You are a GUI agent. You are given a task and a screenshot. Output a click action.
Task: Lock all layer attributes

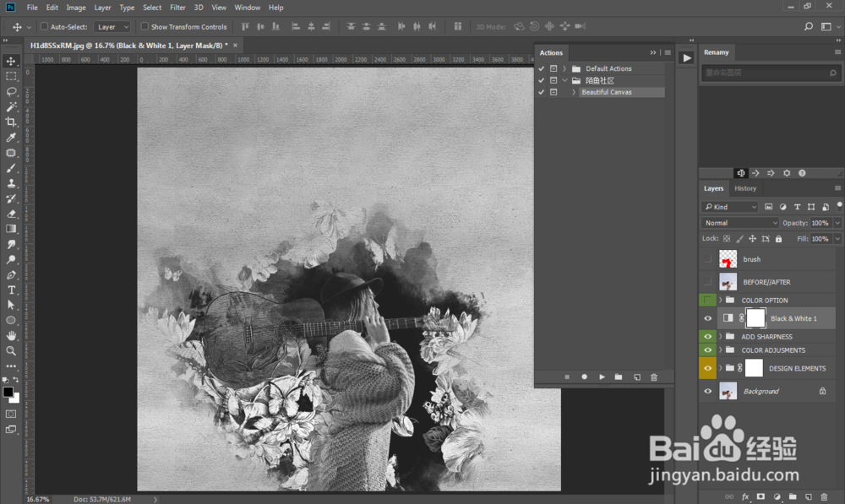pyautogui.click(x=779, y=239)
